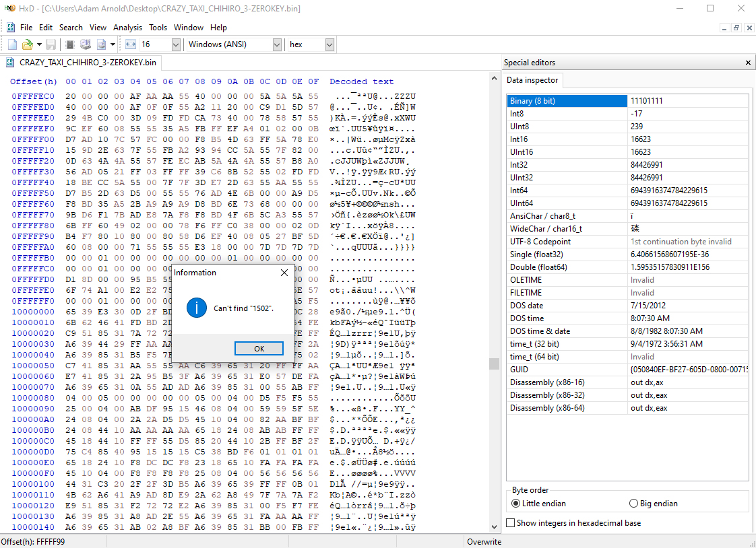The width and height of the screenshot is (756, 548).
Task: Click the Offset(h) column header
Action: [34, 82]
